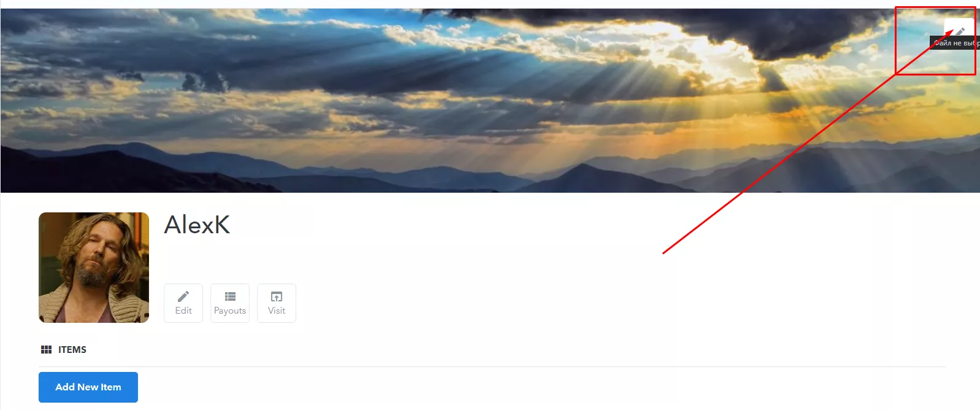The image size is (980, 410).
Task: Click the grid icon beside ITEMS
Action: (x=46, y=350)
